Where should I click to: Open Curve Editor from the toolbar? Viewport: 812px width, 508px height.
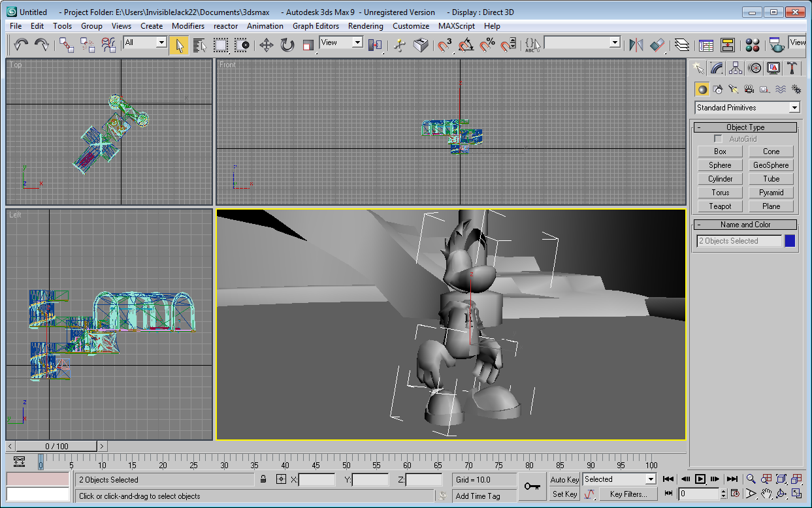click(x=706, y=44)
